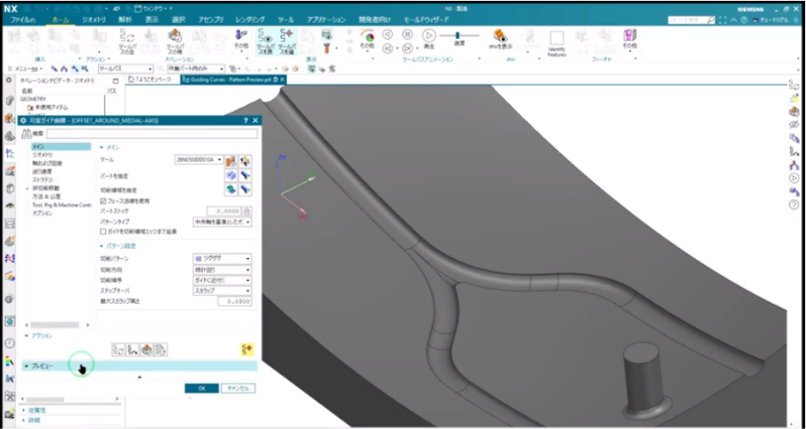Click the lock icon beside パートストック field
This screenshot has height=429, width=806.
tap(246, 211)
